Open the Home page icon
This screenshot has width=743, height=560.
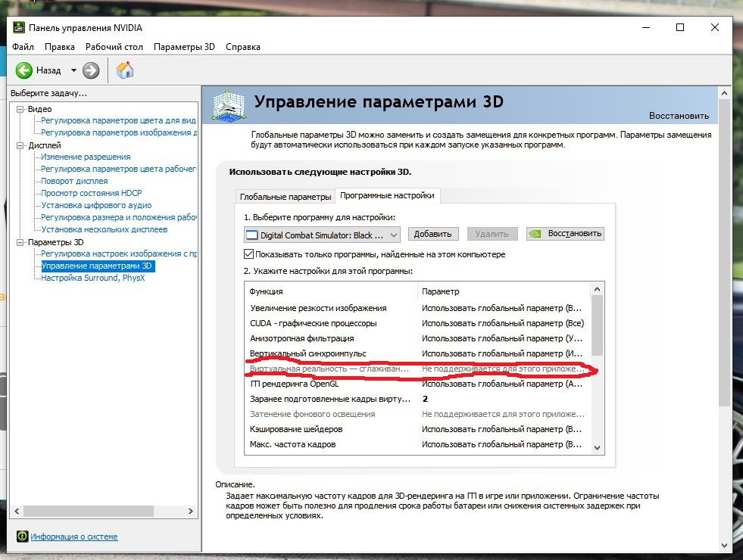tap(125, 70)
